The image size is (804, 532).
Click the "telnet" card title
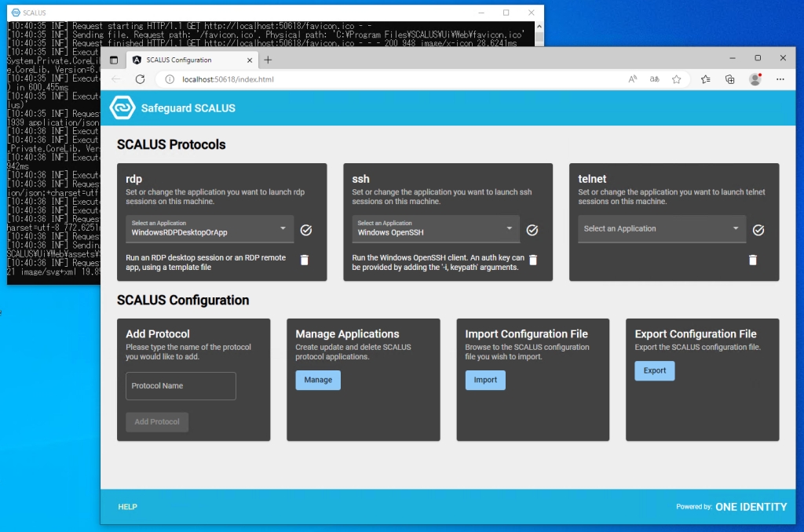pyautogui.click(x=592, y=179)
